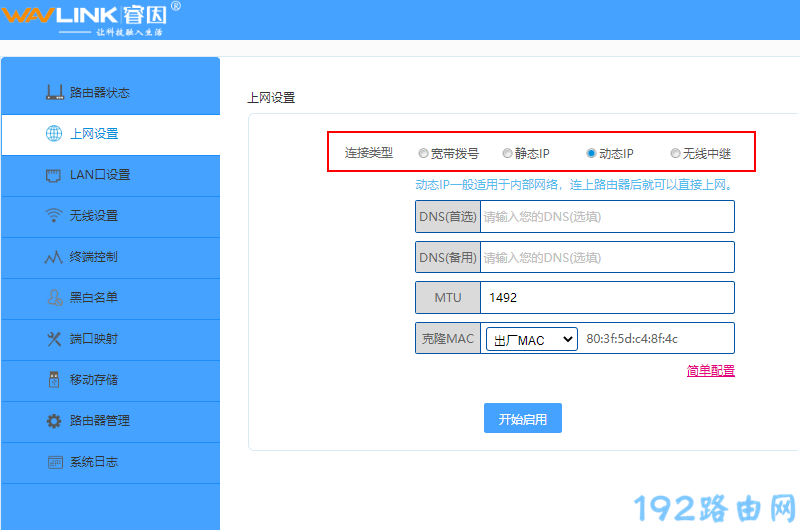Click the port mapping tools icon
The height and width of the screenshot is (530, 800).
tap(54, 339)
